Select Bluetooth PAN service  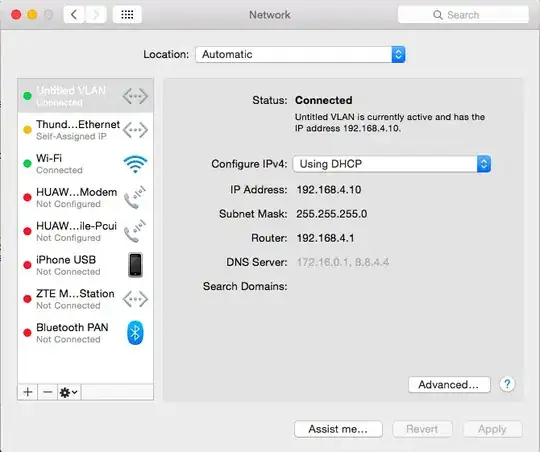click(x=85, y=332)
